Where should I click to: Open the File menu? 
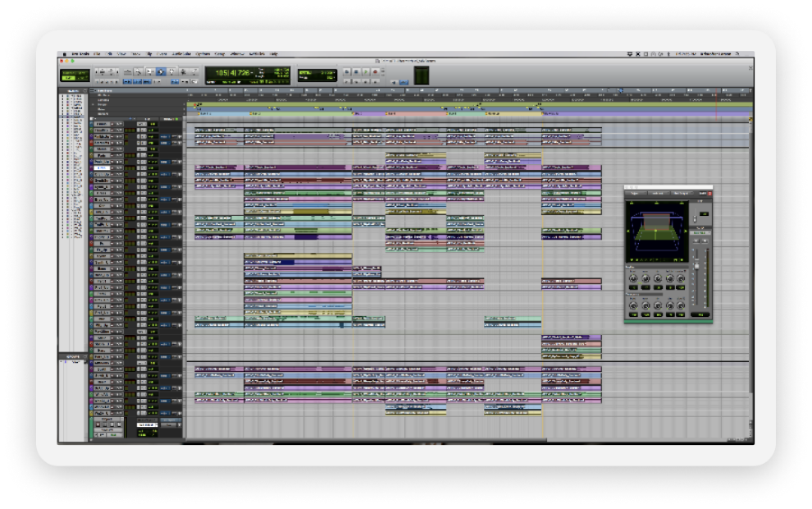97,54
